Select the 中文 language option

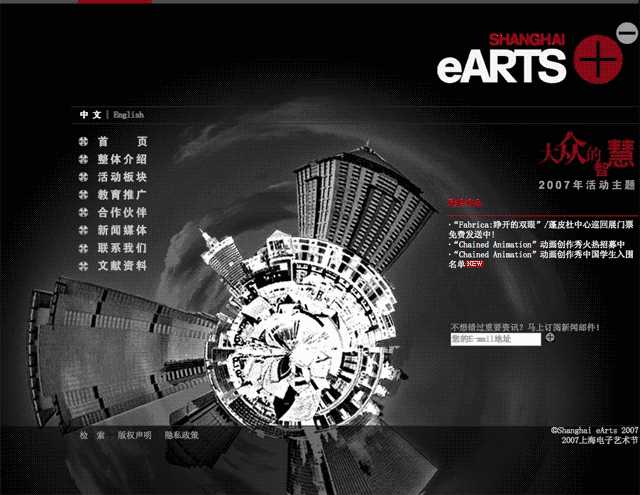(91, 115)
